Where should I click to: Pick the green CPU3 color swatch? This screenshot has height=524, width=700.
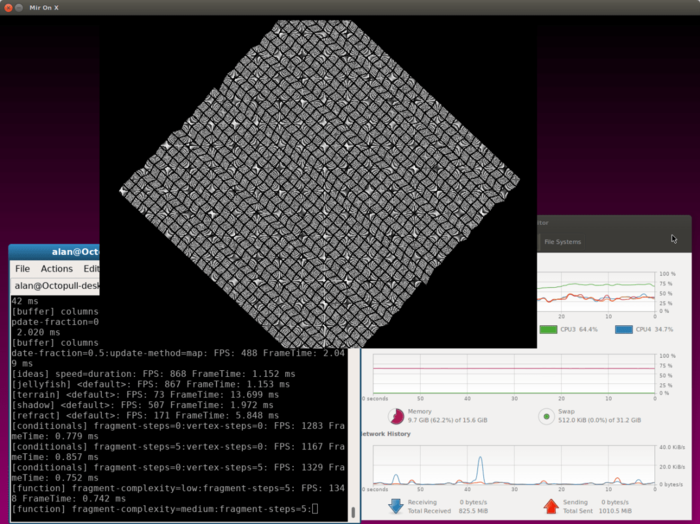click(x=549, y=329)
